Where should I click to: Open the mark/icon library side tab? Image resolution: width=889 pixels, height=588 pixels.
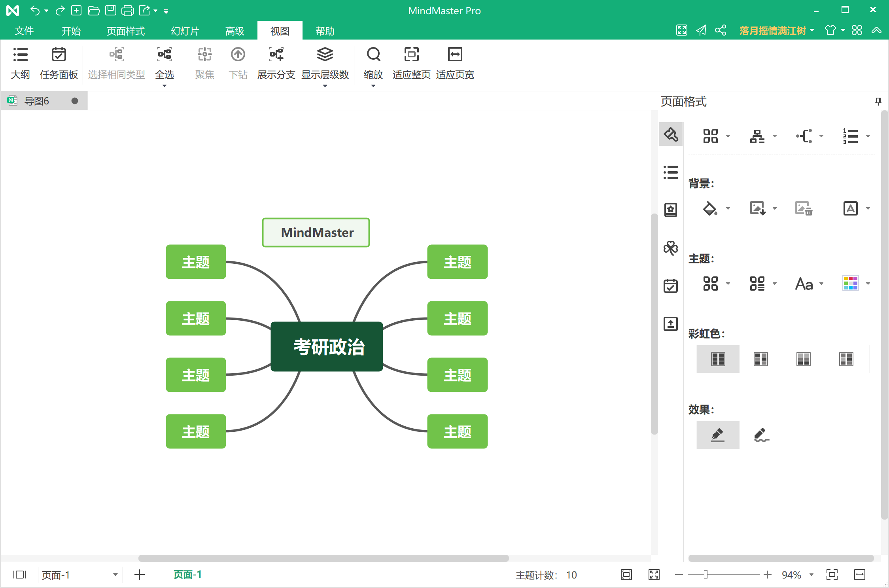[671, 210]
